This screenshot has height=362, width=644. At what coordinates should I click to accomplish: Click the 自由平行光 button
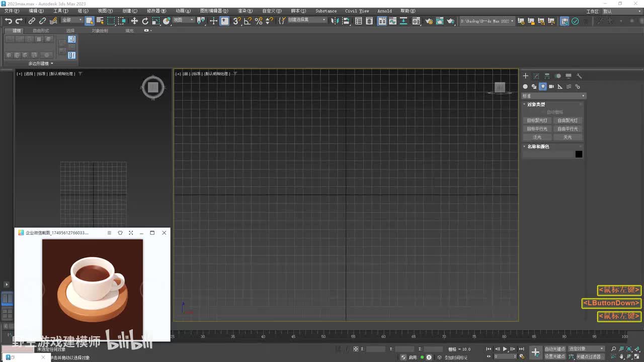(568, 129)
